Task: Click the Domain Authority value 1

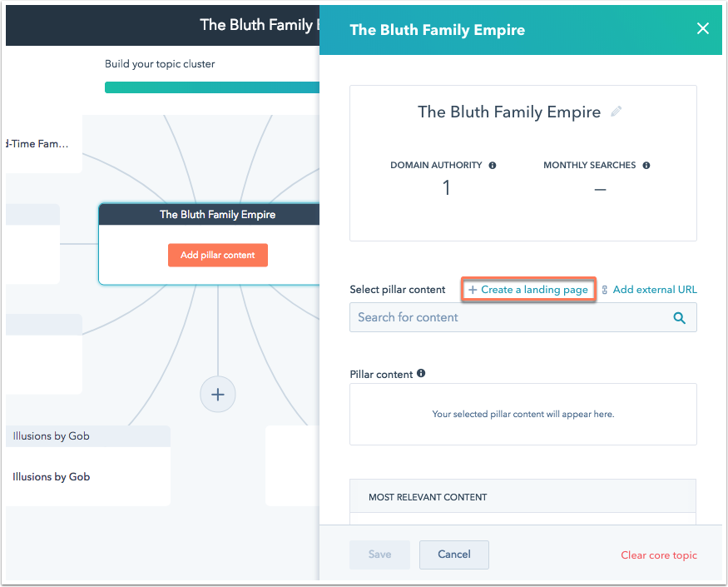Action: click(446, 188)
